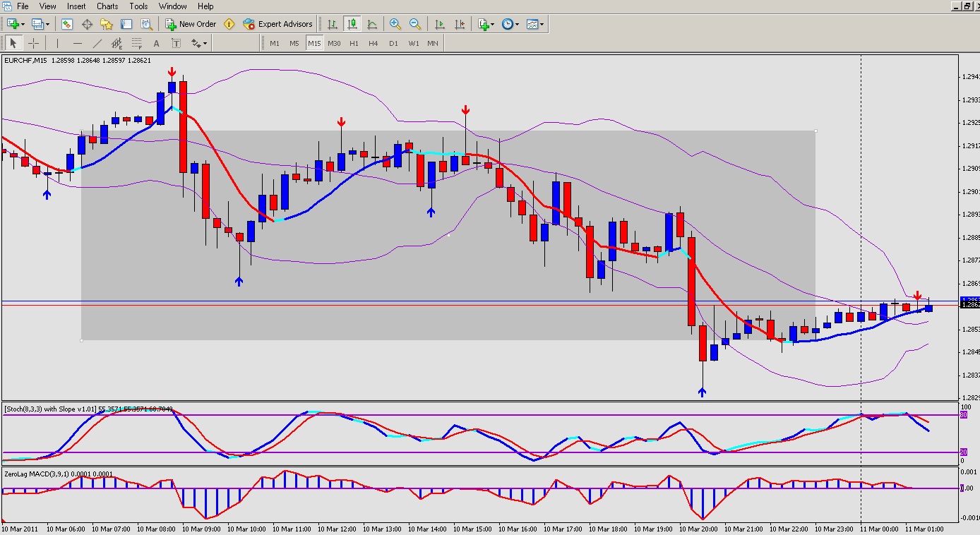The height and width of the screenshot is (535, 980).
Task: Click the MetaTrader application icon in menu bar
Action: (6, 6)
